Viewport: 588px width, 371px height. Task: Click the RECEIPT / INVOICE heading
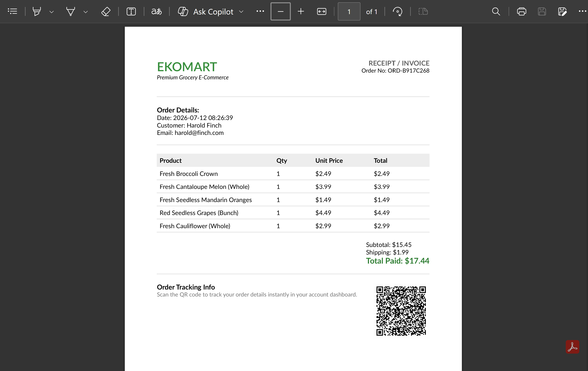coord(399,63)
